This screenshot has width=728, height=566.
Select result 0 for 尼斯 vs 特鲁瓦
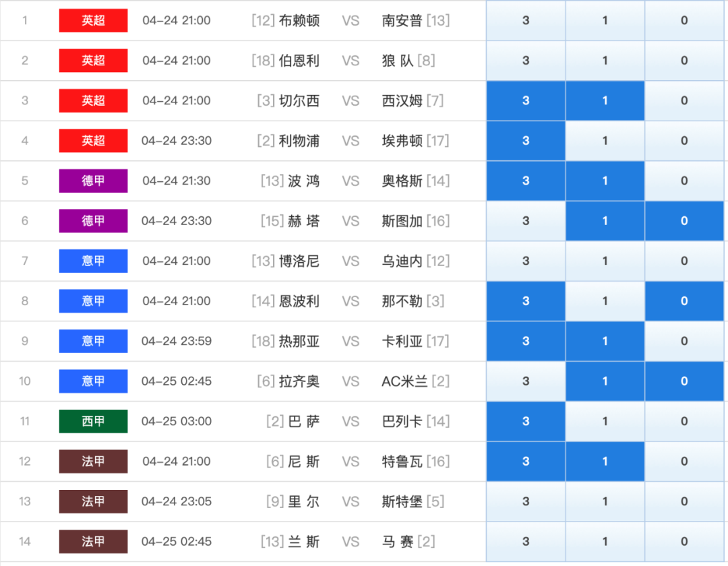(x=684, y=461)
